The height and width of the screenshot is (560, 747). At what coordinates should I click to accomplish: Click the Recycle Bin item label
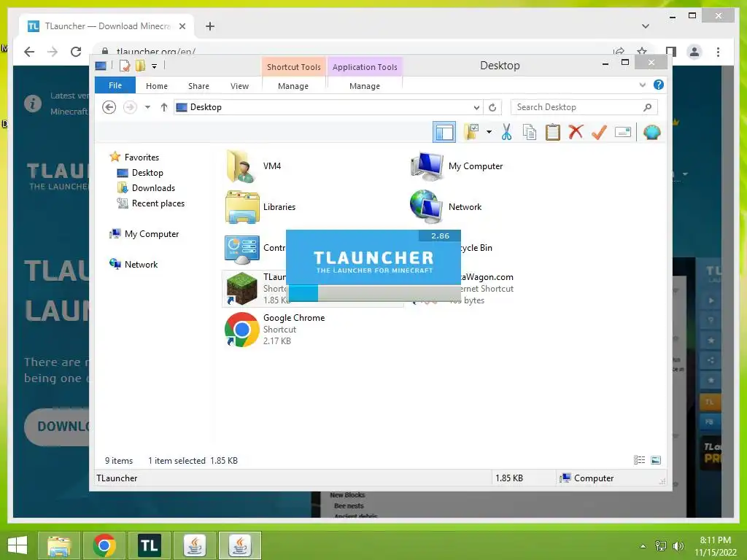[476, 248]
